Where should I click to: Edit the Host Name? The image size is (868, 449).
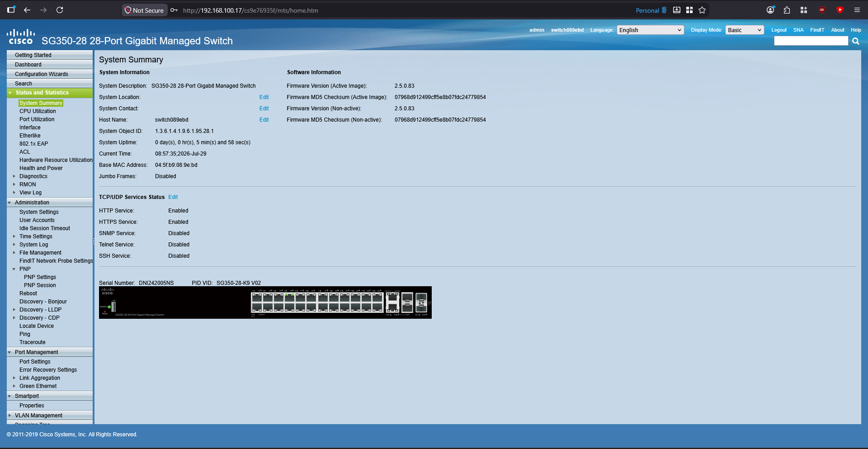(x=264, y=120)
